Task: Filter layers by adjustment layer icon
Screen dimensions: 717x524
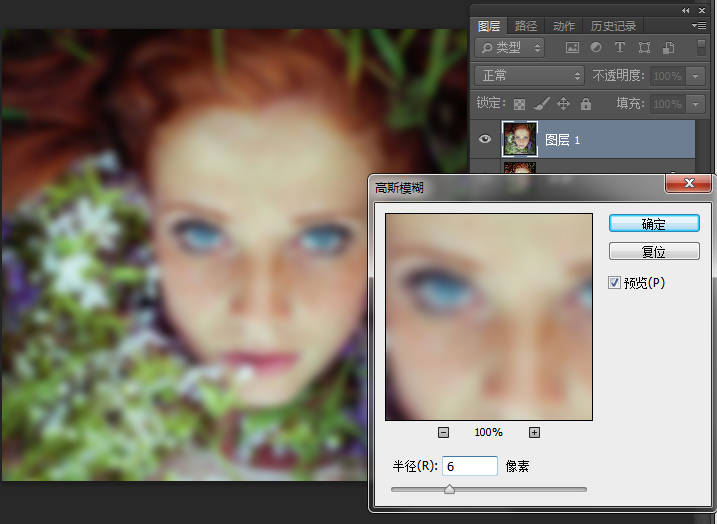Action: 596,47
